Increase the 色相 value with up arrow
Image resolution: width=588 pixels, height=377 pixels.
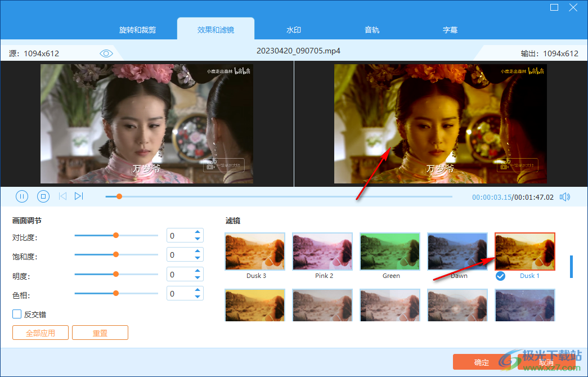point(198,290)
